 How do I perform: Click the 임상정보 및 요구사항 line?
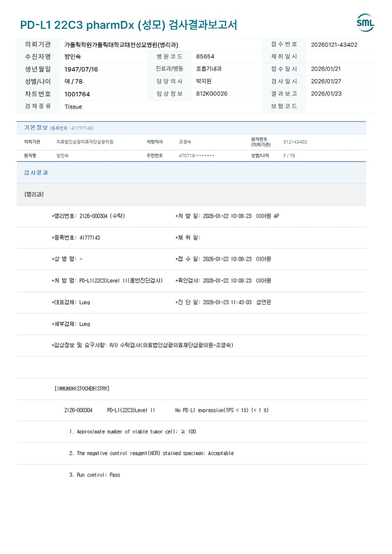pyautogui.click(x=142, y=345)
